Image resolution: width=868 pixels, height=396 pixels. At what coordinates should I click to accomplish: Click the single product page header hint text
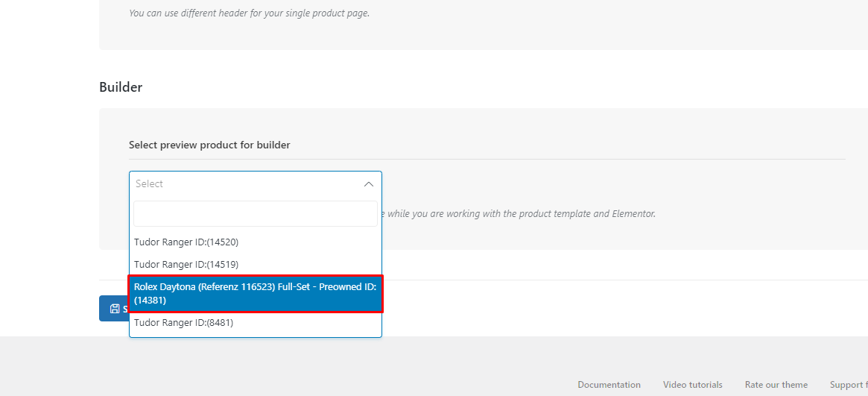249,13
